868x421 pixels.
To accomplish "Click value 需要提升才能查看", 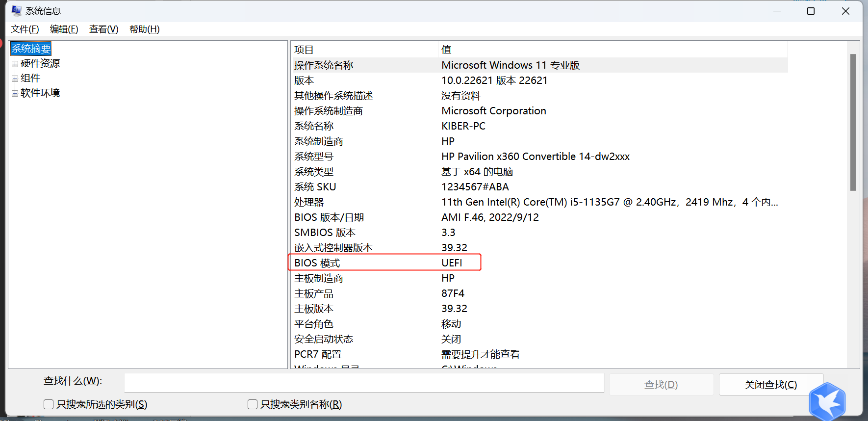I will 481,354.
